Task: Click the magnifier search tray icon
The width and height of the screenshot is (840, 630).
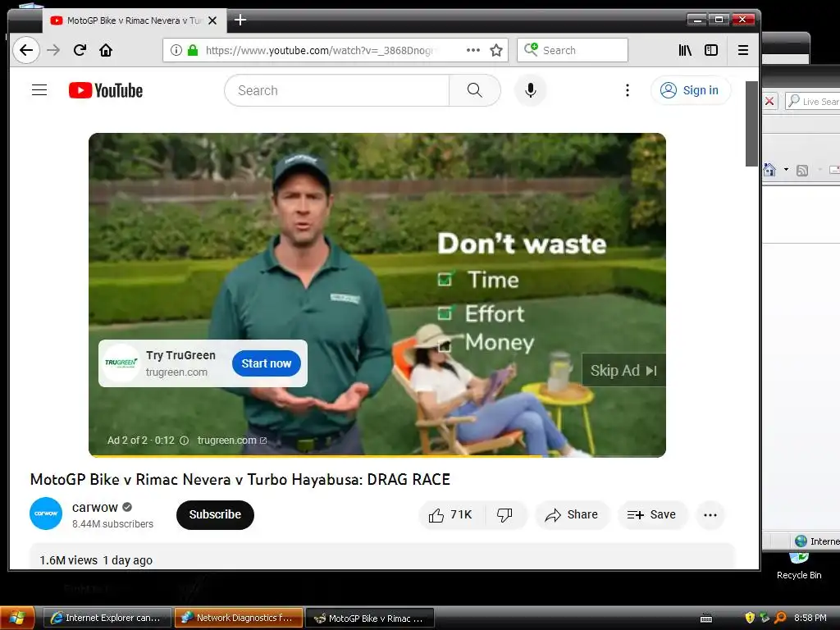Action: (781, 618)
